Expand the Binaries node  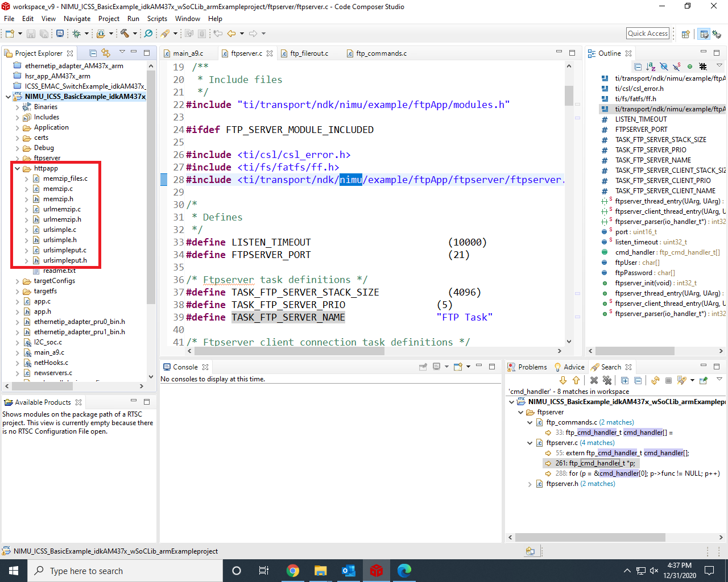tap(18, 107)
